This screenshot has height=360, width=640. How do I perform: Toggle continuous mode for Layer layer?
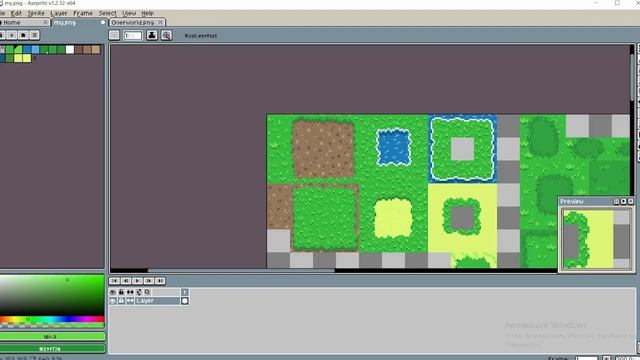tap(130, 301)
